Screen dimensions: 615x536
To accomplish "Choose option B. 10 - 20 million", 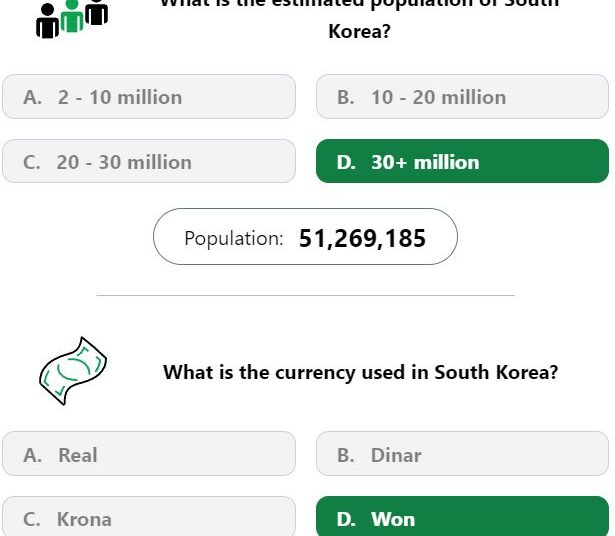I will (462, 96).
